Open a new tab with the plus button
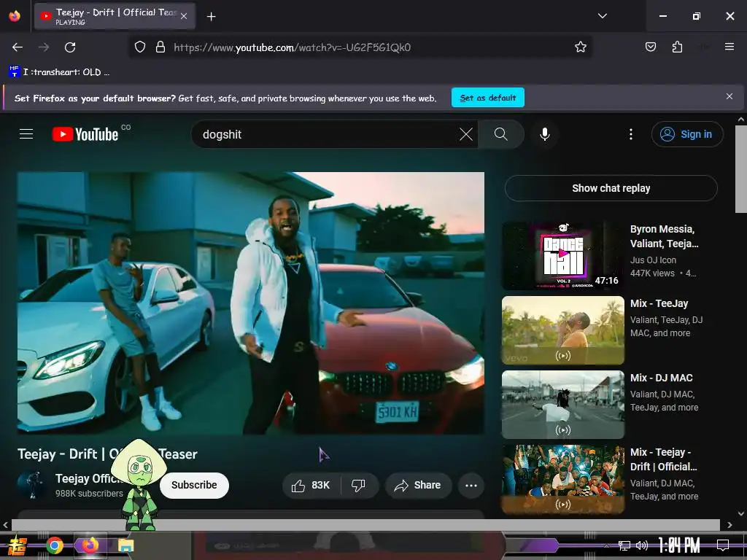747x560 pixels. pyautogui.click(x=211, y=17)
